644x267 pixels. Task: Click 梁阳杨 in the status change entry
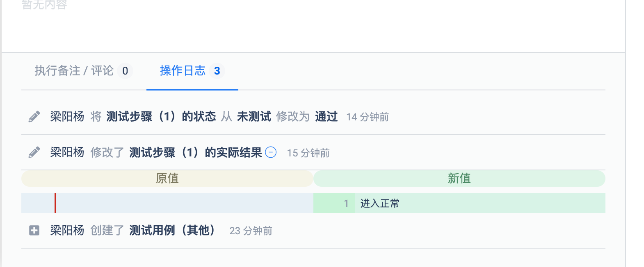pyautogui.click(x=67, y=117)
